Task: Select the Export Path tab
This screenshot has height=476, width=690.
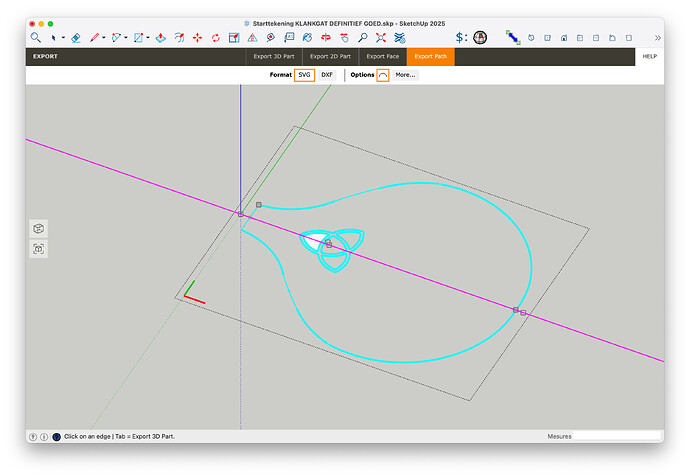Action: (x=430, y=56)
